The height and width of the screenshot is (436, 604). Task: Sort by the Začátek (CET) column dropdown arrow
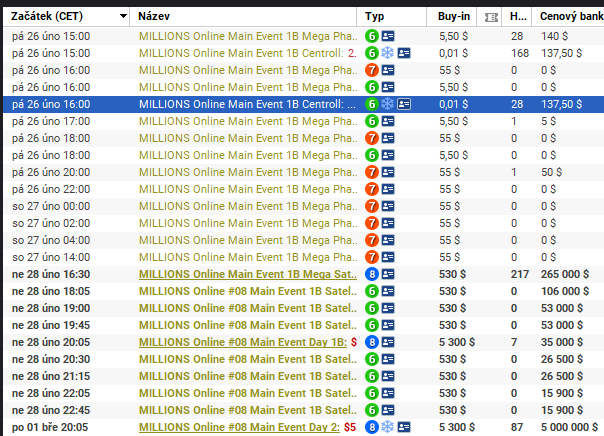123,16
